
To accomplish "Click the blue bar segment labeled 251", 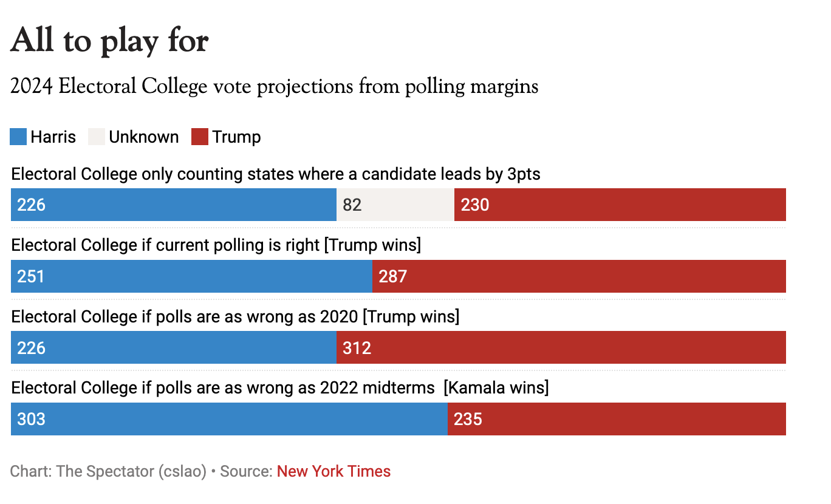I will point(191,276).
